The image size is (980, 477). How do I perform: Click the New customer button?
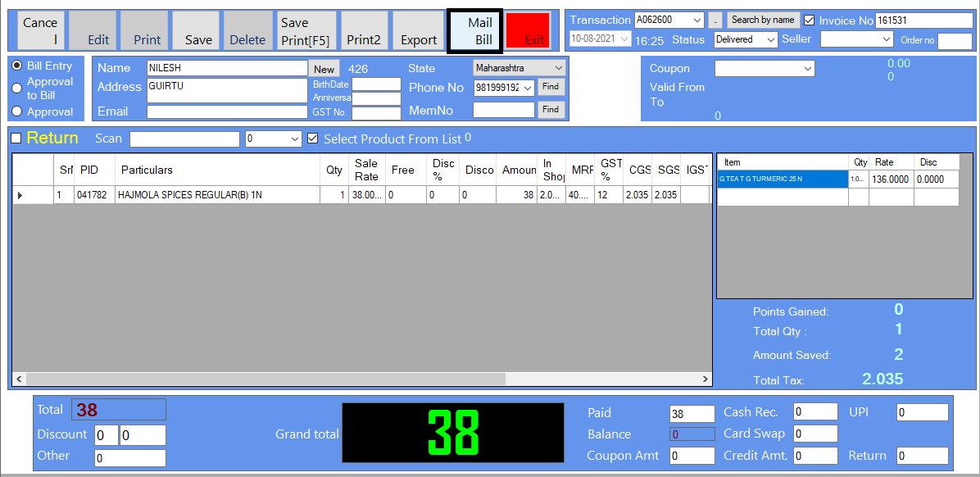point(324,70)
